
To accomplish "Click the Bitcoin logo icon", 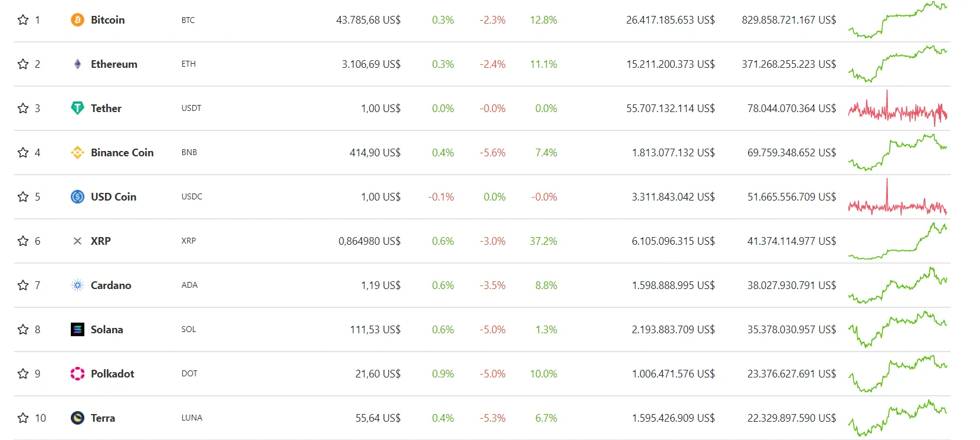I will (77, 20).
